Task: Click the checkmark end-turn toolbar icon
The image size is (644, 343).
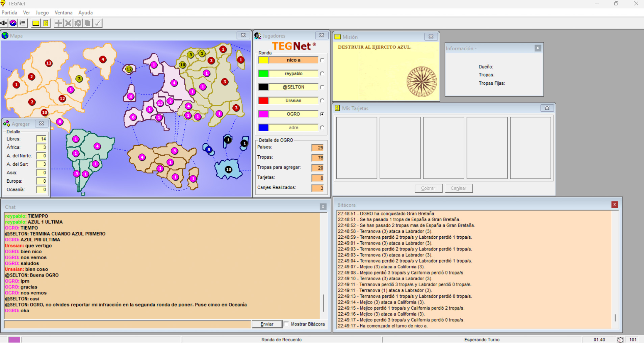Action: point(98,23)
